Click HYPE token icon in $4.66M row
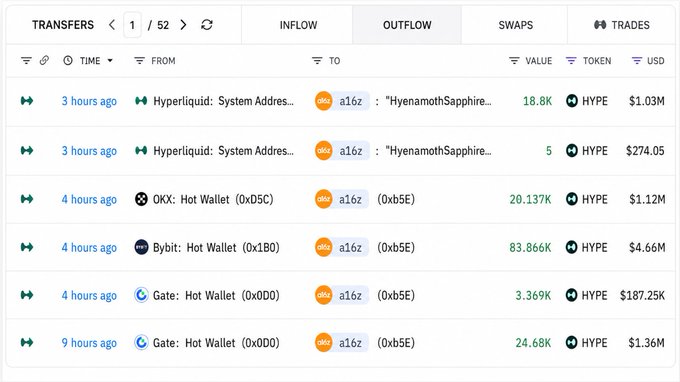 (572, 247)
